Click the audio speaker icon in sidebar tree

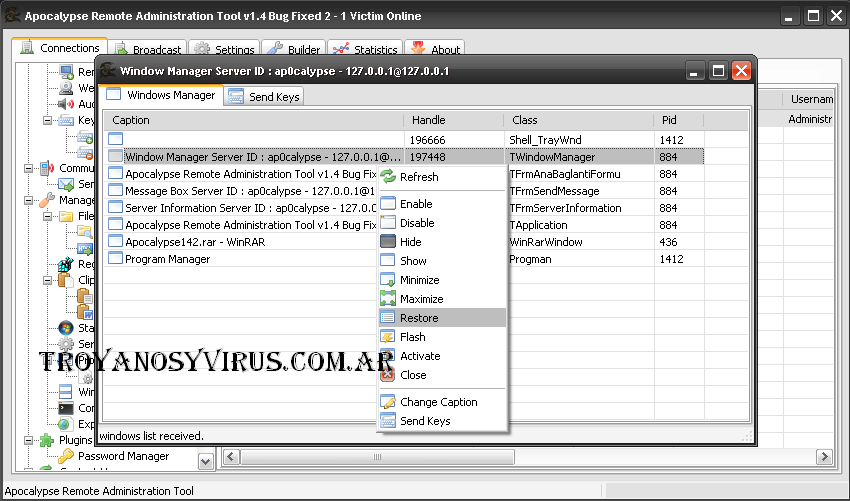[x=66, y=104]
